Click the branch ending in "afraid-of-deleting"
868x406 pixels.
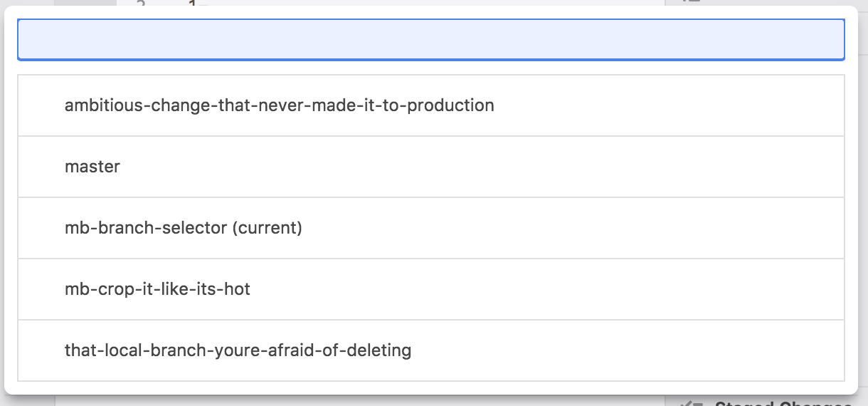pos(238,350)
